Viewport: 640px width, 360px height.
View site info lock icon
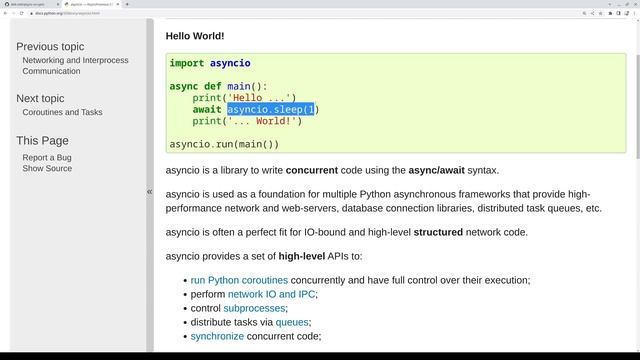[x=31, y=13]
